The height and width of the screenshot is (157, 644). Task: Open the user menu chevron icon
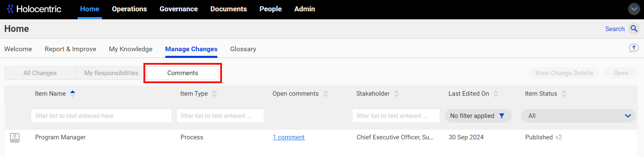click(x=634, y=9)
